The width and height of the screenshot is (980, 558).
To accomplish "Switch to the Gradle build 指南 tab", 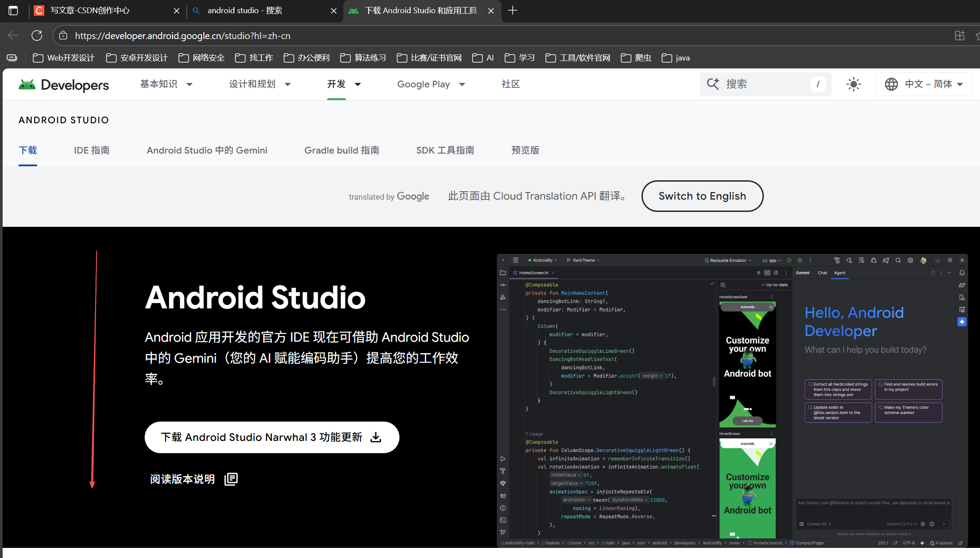I will pyautogui.click(x=342, y=150).
